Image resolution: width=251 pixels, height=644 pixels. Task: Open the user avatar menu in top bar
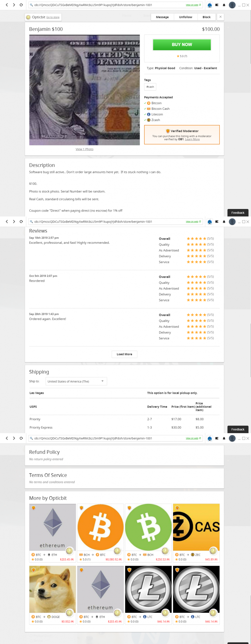(232, 5)
